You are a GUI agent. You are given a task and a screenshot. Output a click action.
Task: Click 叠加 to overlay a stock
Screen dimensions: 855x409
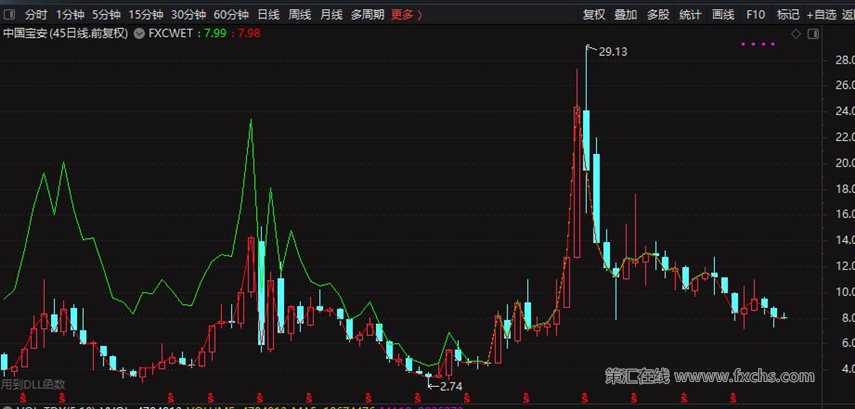[x=625, y=15]
